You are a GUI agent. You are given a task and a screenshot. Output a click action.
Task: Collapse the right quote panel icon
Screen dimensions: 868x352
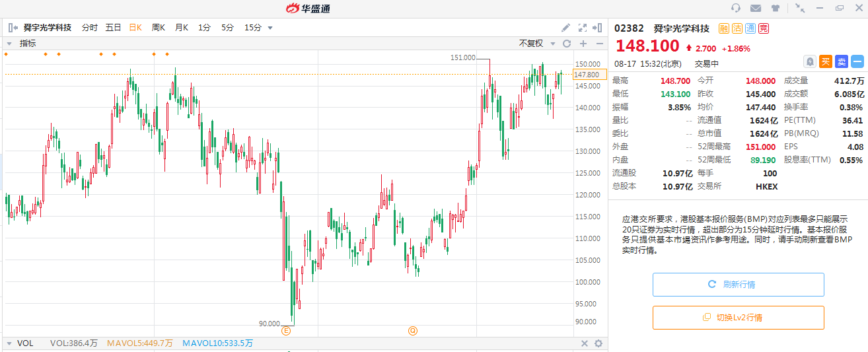[x=597, y=28]
